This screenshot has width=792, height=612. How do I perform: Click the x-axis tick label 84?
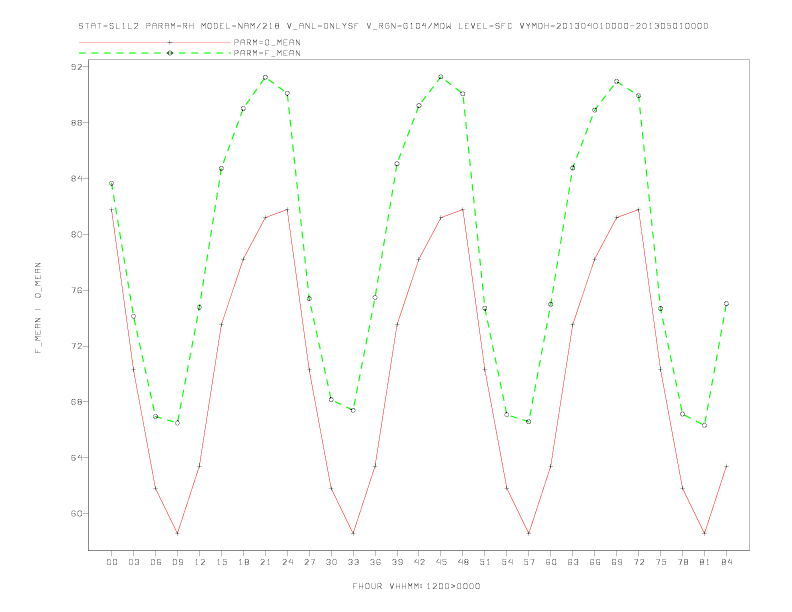726,562
